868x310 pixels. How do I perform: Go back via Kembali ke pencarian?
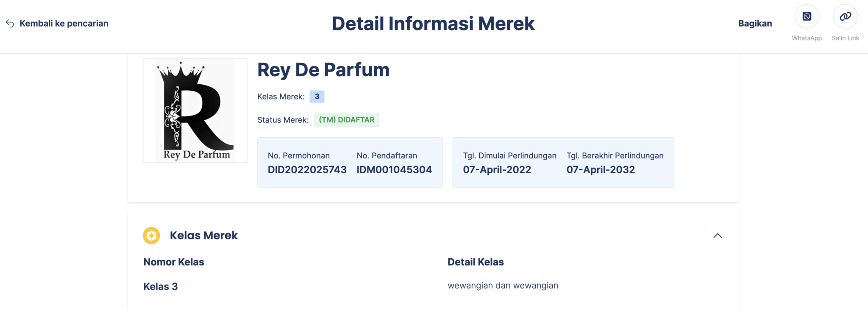pos(64,23)
